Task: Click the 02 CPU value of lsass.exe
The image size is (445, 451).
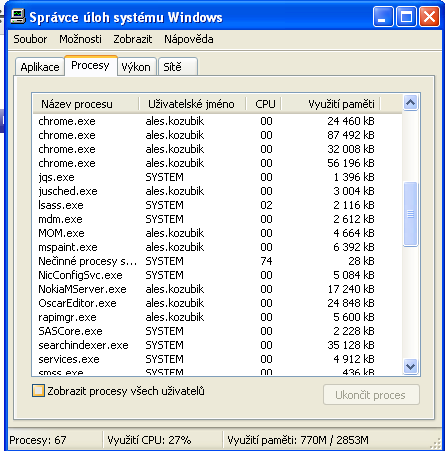Action: pos(266,205)
